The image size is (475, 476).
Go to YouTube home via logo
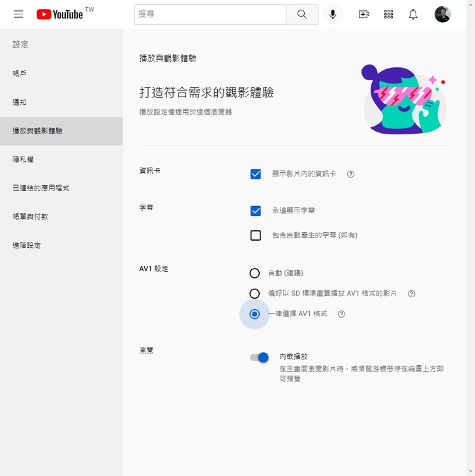(x=59, y=14)
